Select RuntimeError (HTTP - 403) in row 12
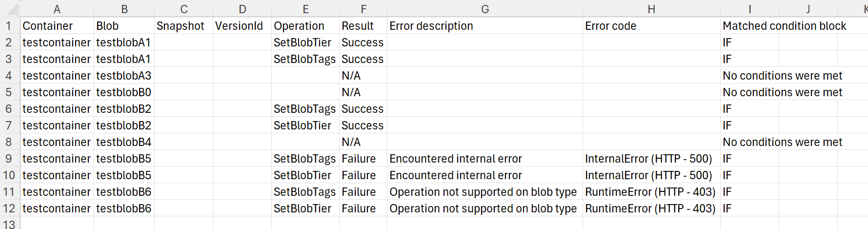This screenshot has width=868, height=229. [651, 208]
